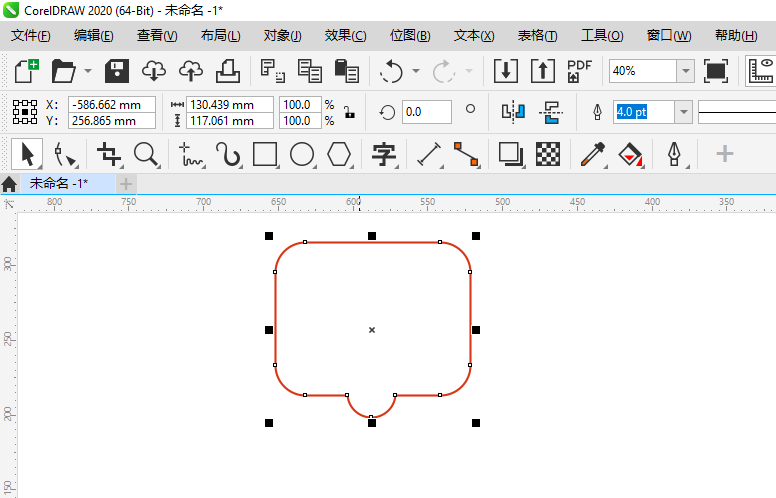Image resolution: width=776 pixels, height=498 pixels.
Task: Click the rotation angle input field
Action: [x=425, y=112]
